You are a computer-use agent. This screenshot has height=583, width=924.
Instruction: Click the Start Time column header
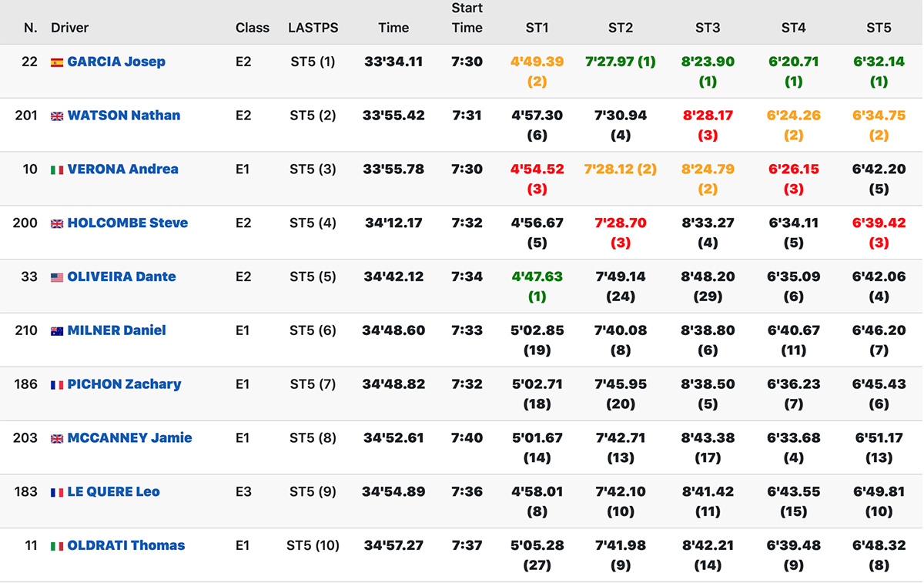pyautogui.click(x=467, y=18)
